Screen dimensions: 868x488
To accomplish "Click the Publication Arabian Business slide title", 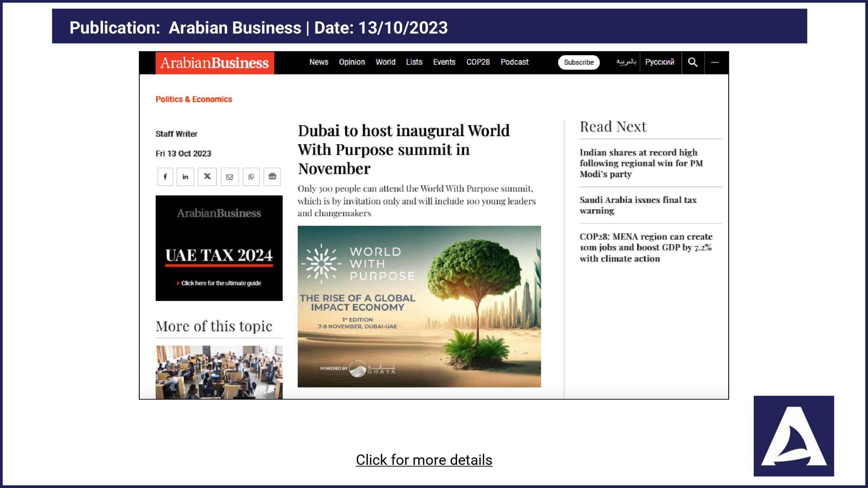I will (x=258, y=27).
